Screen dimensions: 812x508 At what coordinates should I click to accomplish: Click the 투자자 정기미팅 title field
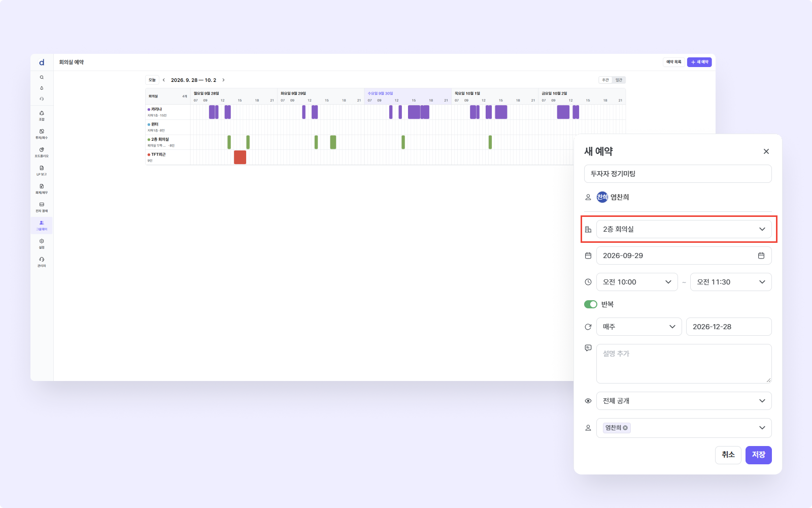pos(678,174)
